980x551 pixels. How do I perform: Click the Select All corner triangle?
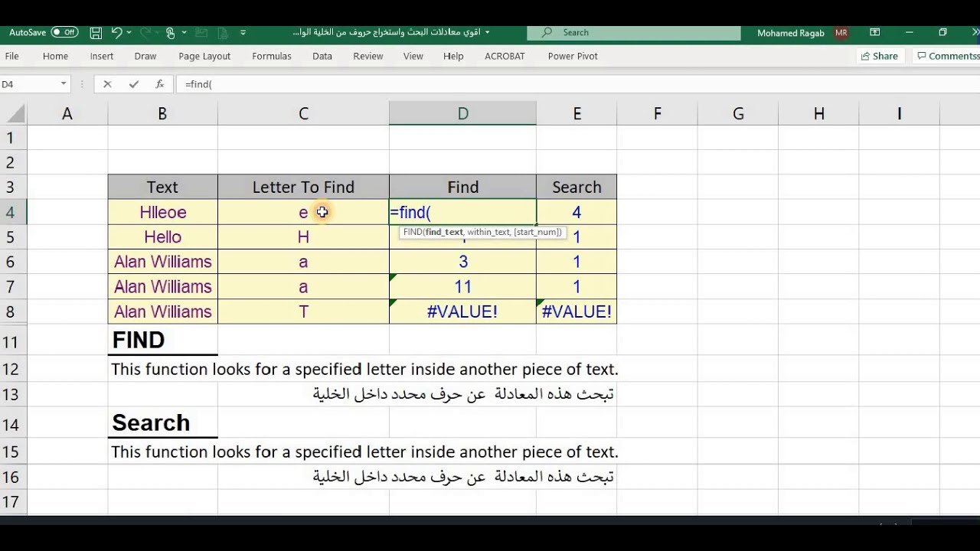tap(13, 113)
